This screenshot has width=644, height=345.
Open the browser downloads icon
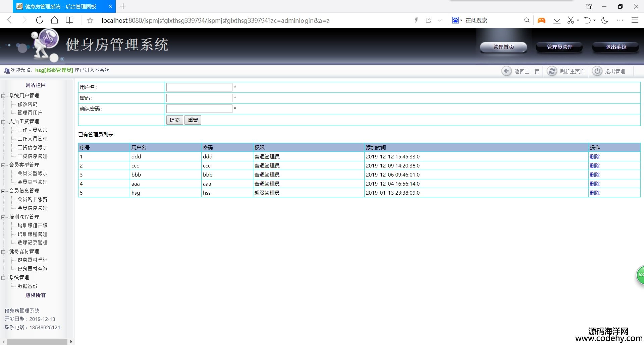557,20
